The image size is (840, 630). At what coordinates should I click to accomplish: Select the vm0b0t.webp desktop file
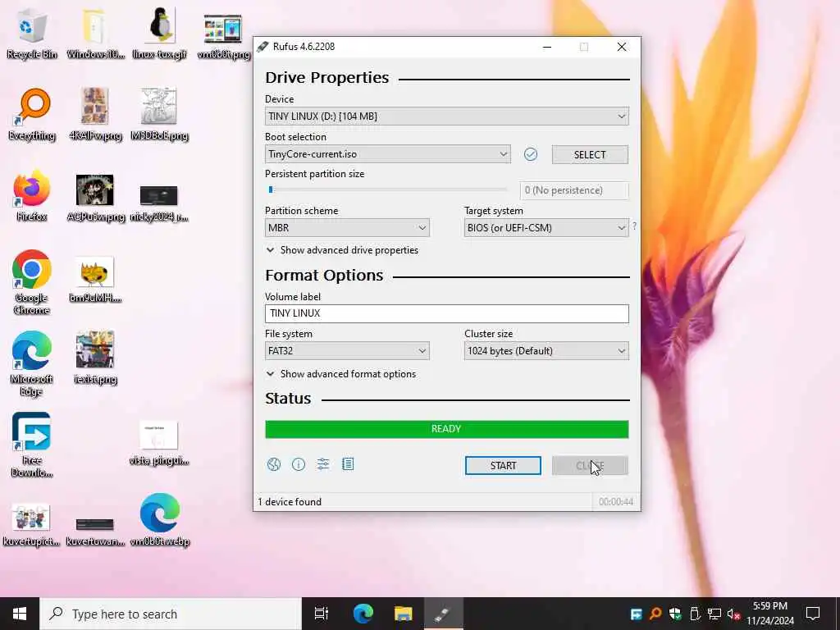point(160,520)
